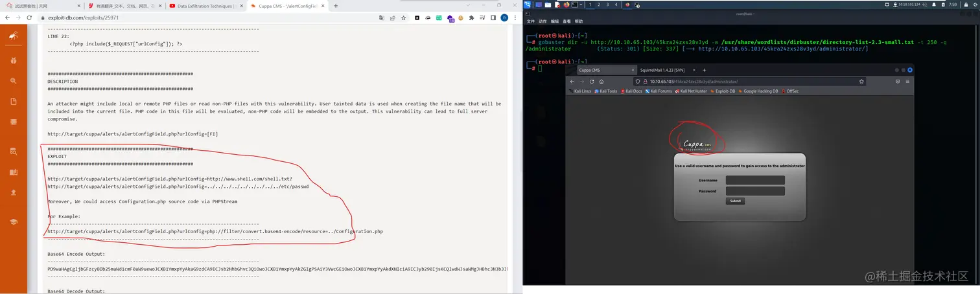
Task: Click notification bell in Kali panel
Action: pyautogui.click(x=934, y=5)
